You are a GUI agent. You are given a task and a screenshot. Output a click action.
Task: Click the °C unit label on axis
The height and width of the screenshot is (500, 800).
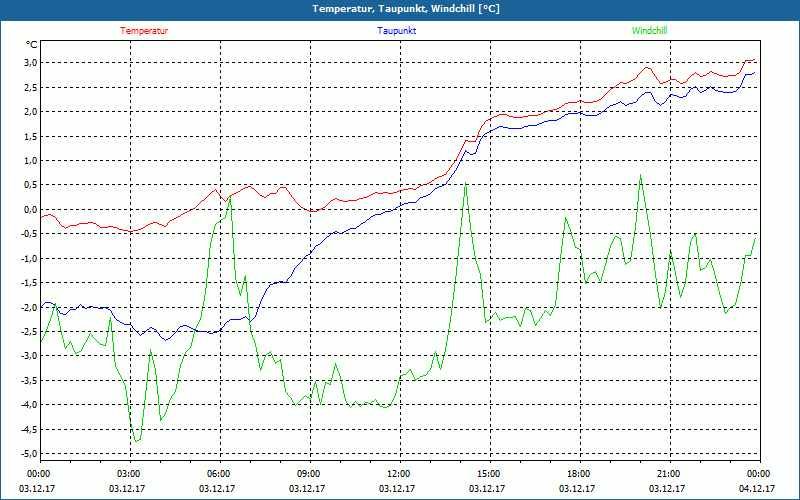(x=32, y=45)
